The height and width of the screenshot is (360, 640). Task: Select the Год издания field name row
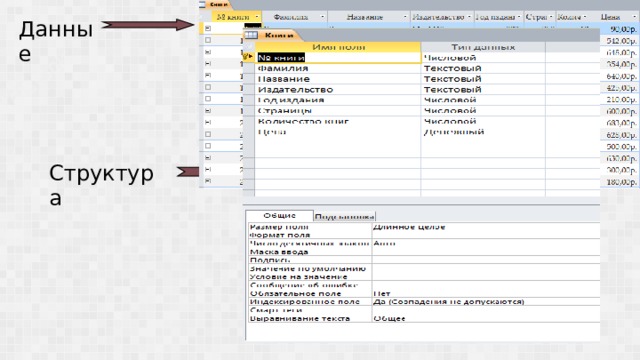point(338,100)
